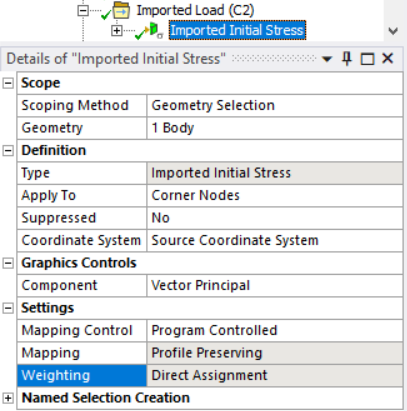This screenshot has width=407, height=411.
Task: Maximize the Details panel via the square icon
Action: pyautogui.click(x=367, y=59)
